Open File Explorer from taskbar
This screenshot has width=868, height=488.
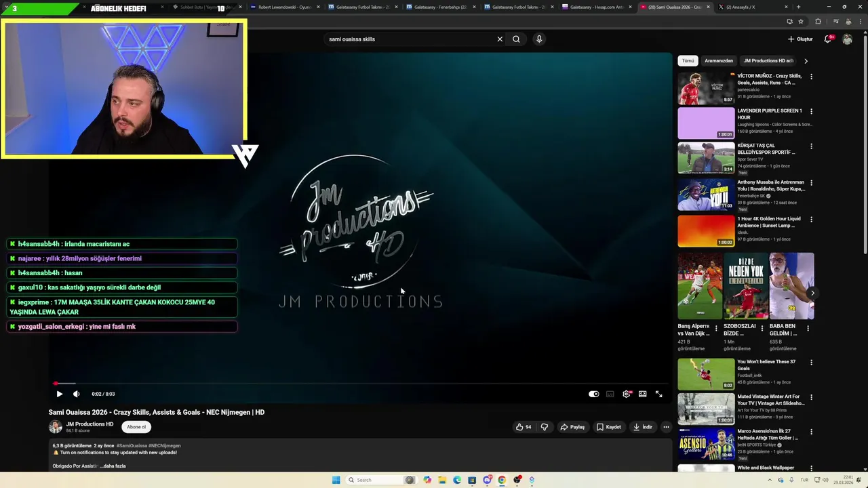(442, 480)
